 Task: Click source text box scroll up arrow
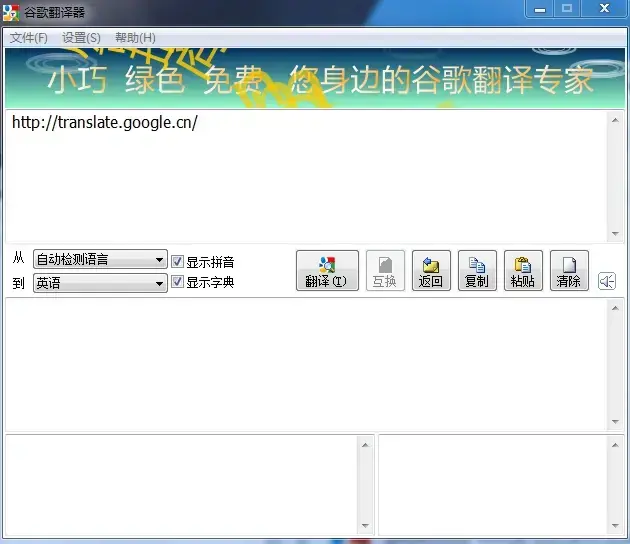(615, 120)
